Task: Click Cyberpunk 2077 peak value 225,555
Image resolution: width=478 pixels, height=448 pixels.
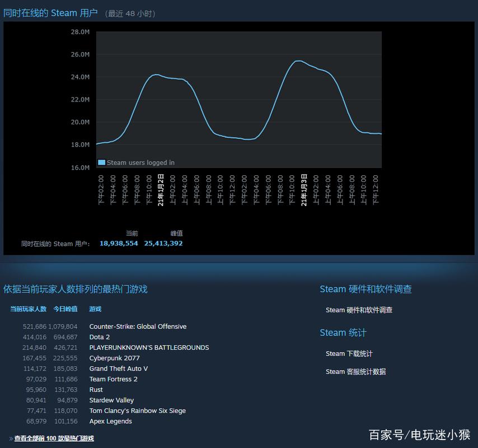Action: click(x=65, y=358)
